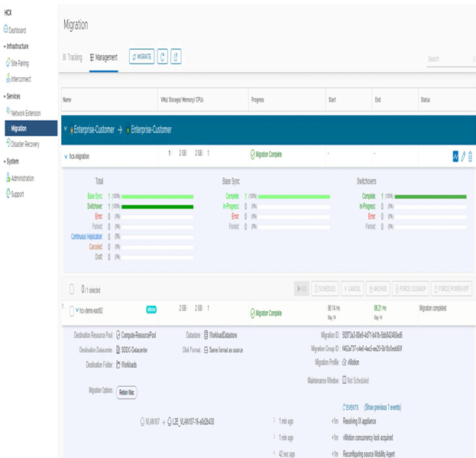Click the ARCHIVE button
476x458 pixels.
coord(378,288)
